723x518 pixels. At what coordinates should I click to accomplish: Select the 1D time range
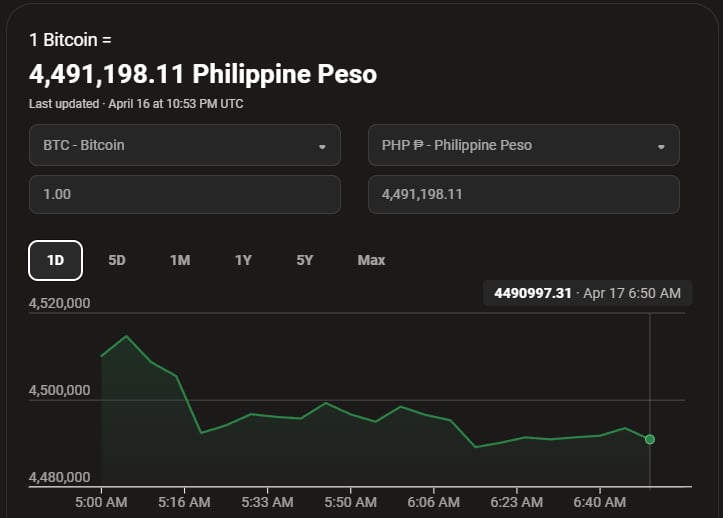[x=55, y=260]
